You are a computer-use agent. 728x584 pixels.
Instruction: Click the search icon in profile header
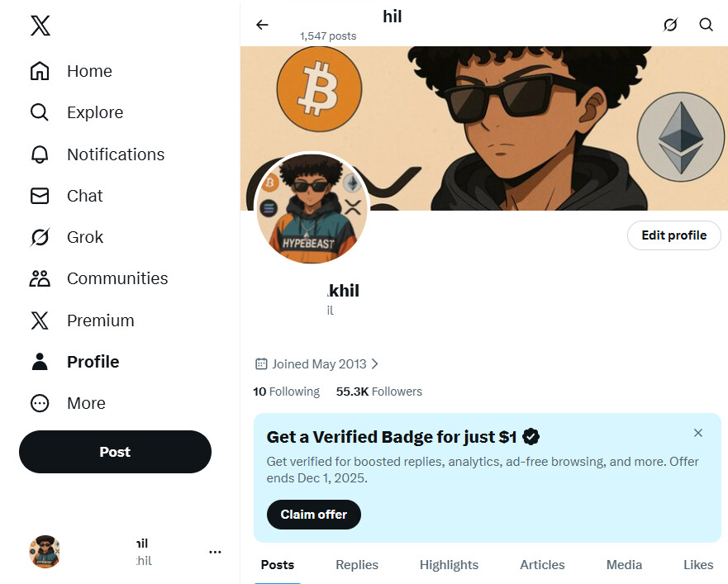click(706, 25)
